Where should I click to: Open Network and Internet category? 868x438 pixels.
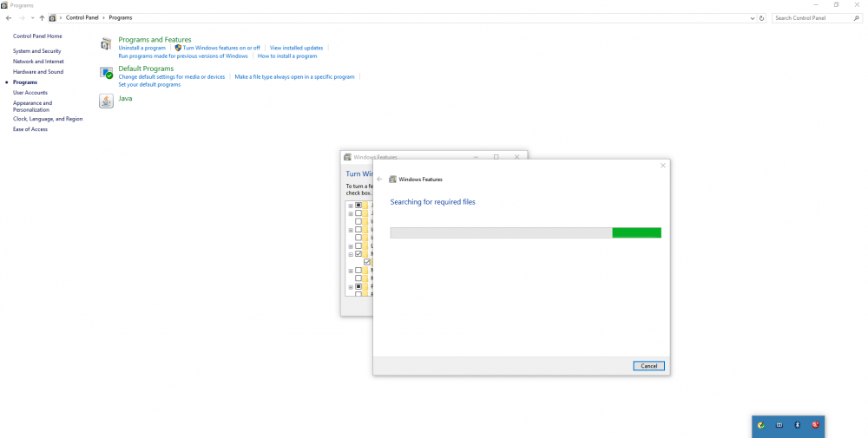pyautogui.click(x=38, y=62)
